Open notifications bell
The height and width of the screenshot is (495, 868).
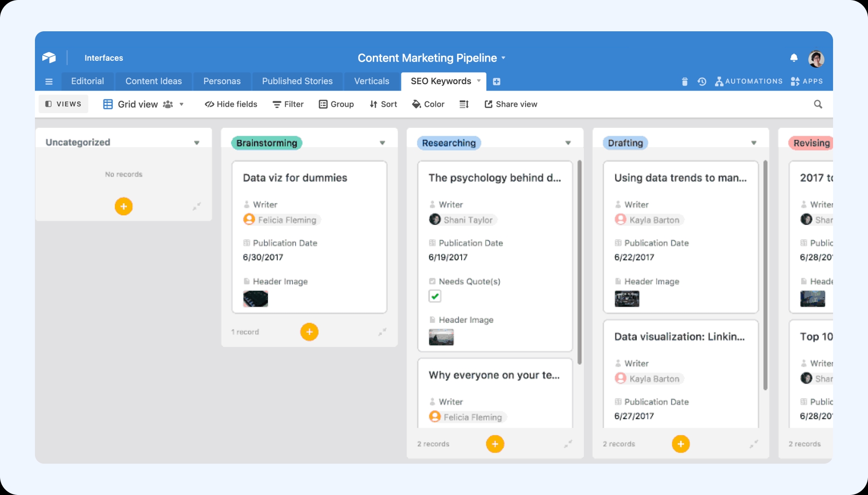[x=794, y=58]
